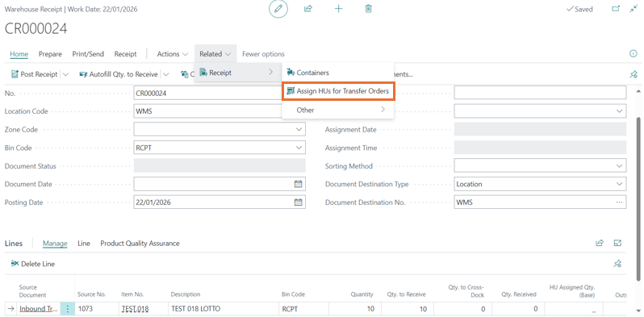The image size is (644, 317).
Task: Open Posting Date calendar picker
Action: (298, 202)
